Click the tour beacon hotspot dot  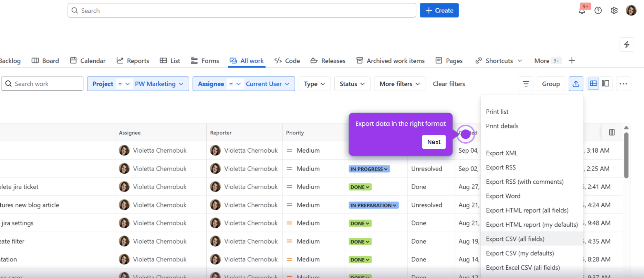[x=466, y=134]
